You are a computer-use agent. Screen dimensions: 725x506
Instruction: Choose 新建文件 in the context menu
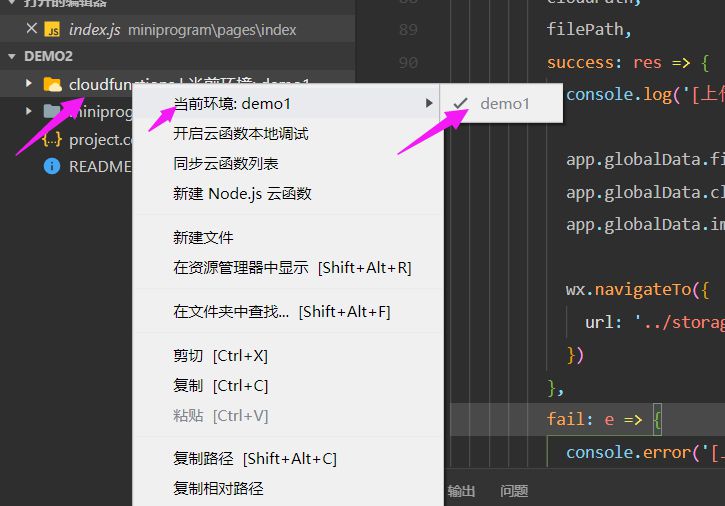tap(203, 237)
